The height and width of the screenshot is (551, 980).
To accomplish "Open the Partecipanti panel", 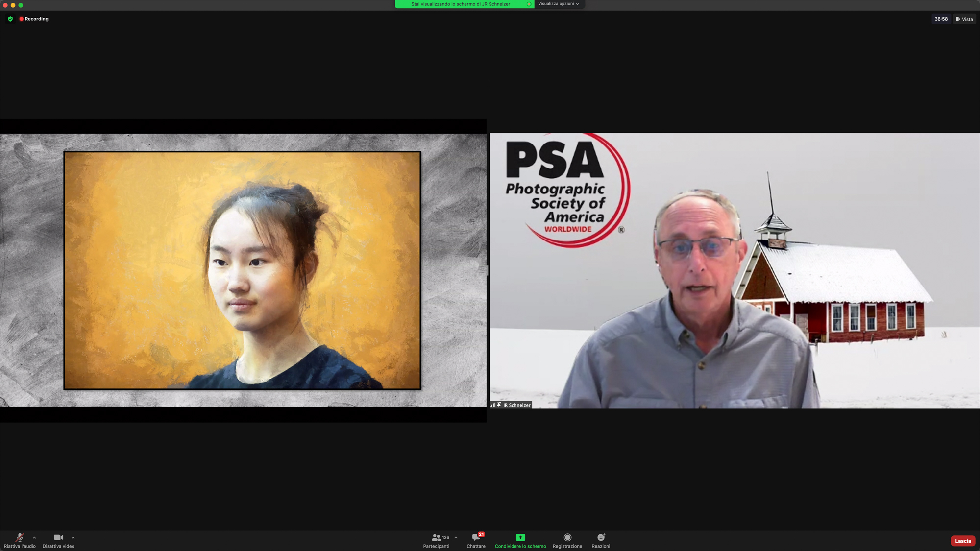I will (436, 541).
